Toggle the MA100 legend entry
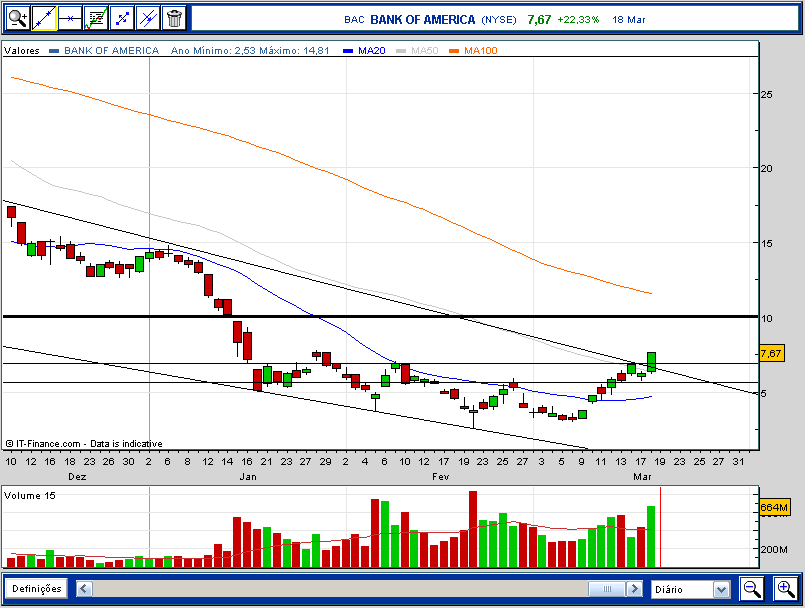 [x=481, y=50]
